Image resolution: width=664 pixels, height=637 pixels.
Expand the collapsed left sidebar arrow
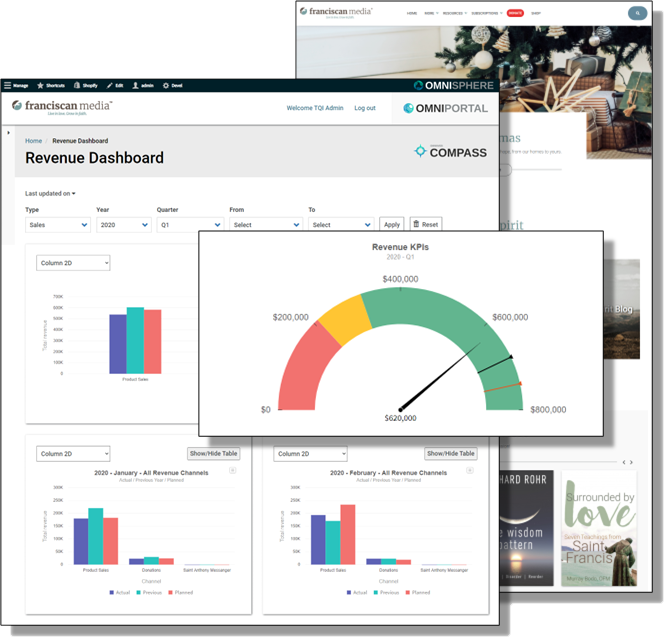pyautogui.click(x=8, y=133)
